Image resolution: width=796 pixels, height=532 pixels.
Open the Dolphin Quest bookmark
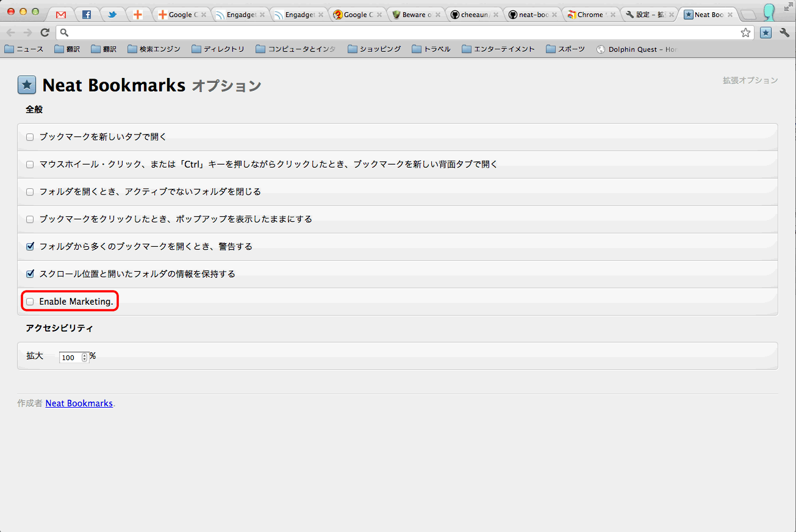click(x=637, y=49)
